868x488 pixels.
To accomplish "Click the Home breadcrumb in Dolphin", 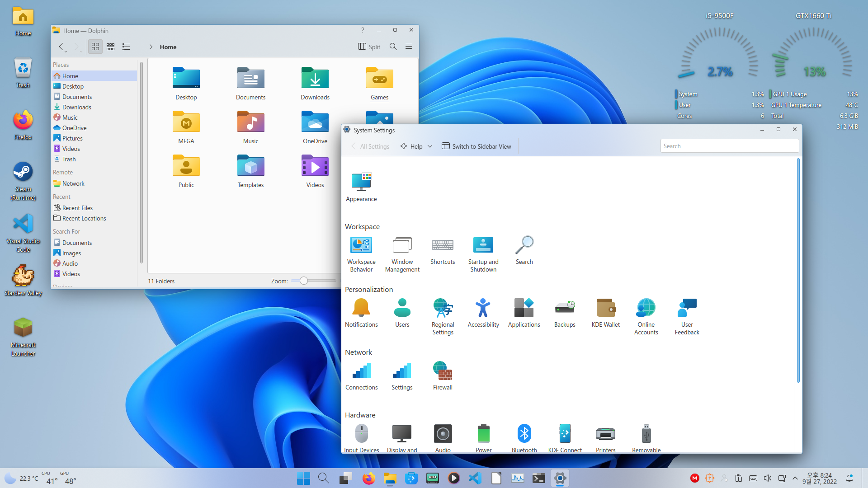I will [x=168, y=47].
